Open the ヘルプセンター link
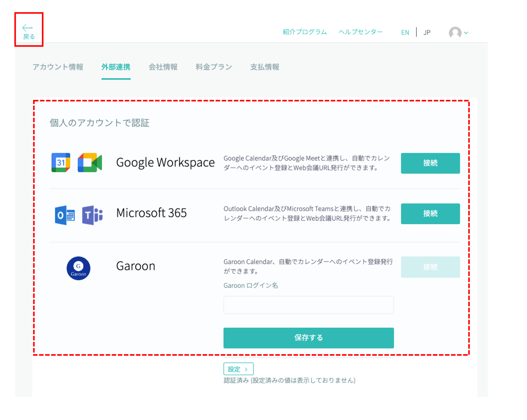The width and height of the screenshot is (527, 420). click(360, 32)
